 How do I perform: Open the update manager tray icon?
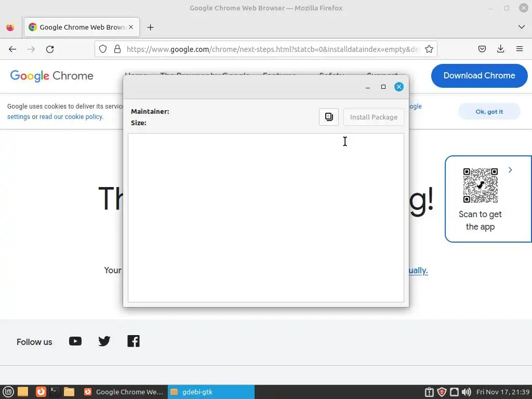point(429,392)
